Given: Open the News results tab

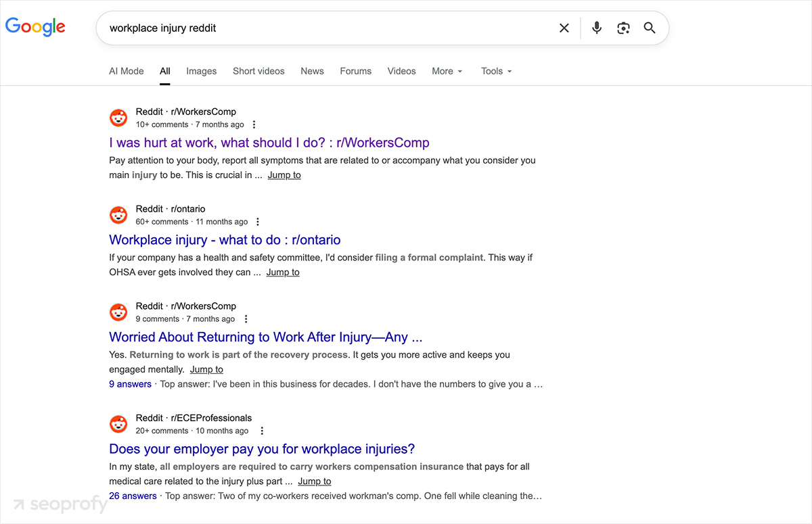Looking at the screenshot, I should 312,71.
